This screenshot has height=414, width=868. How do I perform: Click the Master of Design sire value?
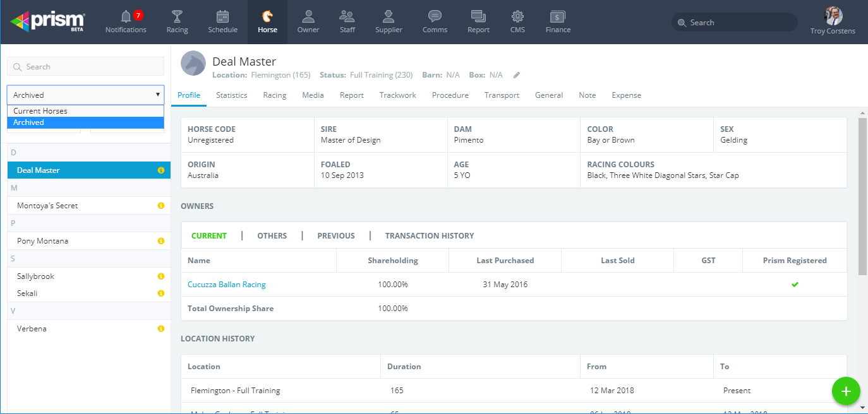coord(351,140)
